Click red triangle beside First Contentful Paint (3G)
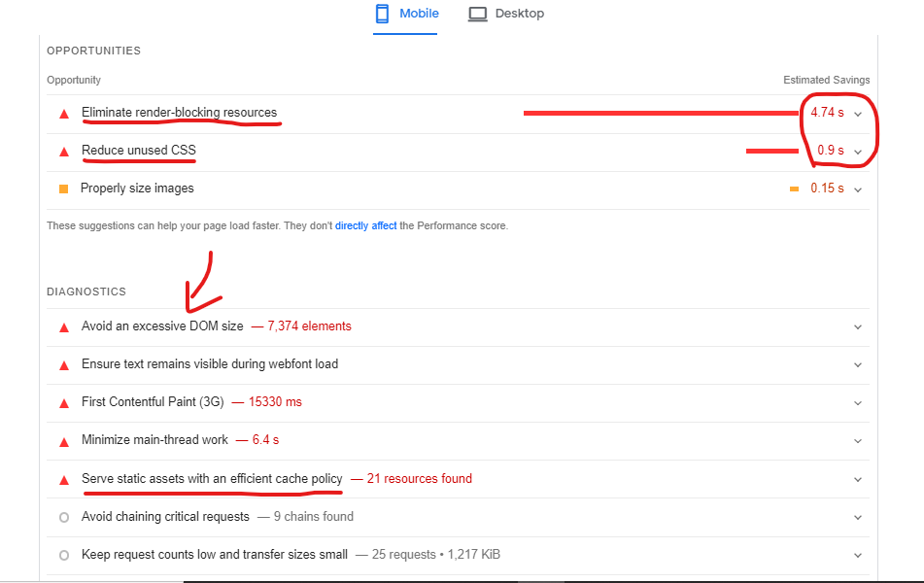924x583 pixels. point(64,403)
